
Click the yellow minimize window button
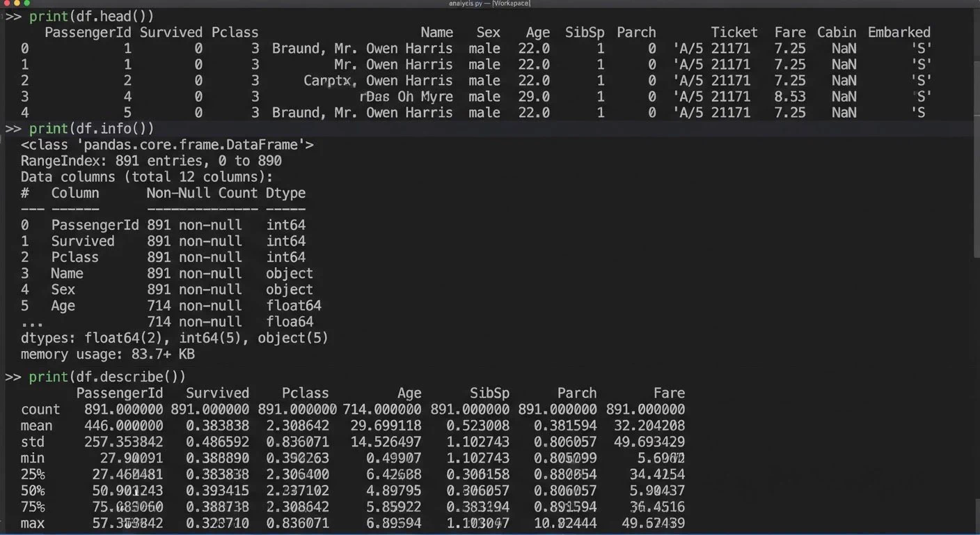tap(17, 3)
